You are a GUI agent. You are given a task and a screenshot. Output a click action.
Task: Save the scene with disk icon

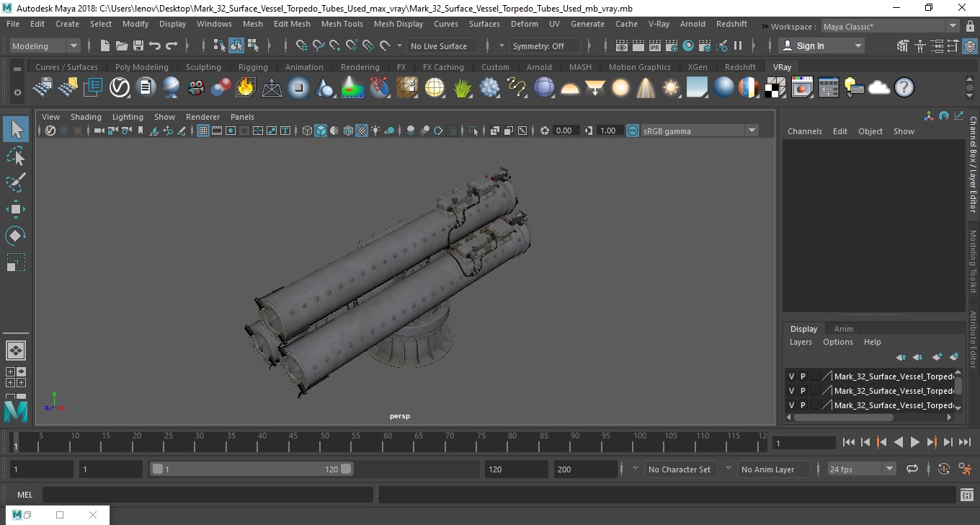point(138,45)
